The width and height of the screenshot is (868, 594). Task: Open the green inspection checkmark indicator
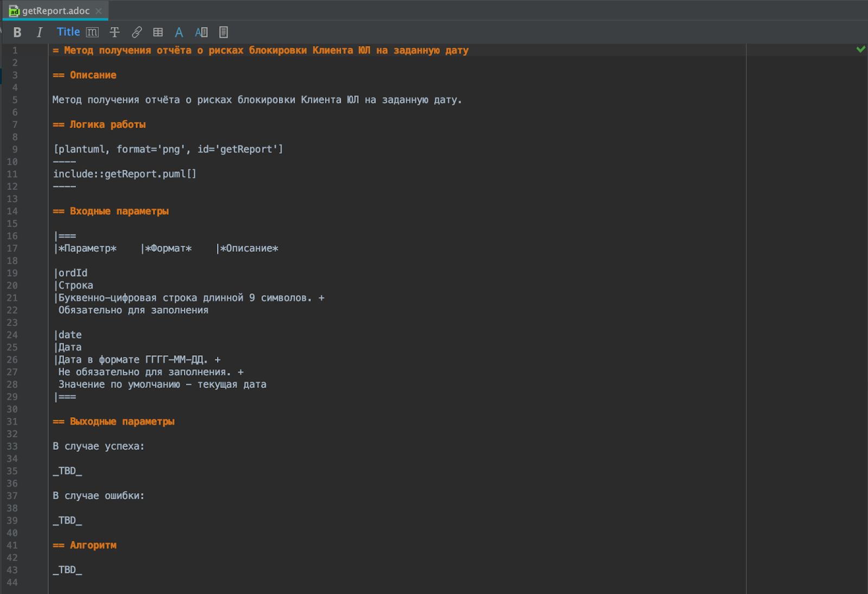point(860,49)
